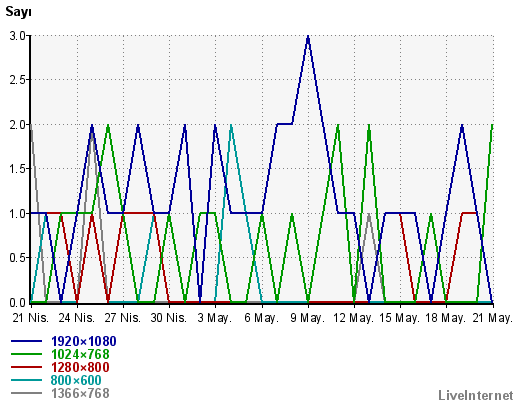
Task: Click the teal 800×600 legend line swatch
Action: tap(27, 380)
